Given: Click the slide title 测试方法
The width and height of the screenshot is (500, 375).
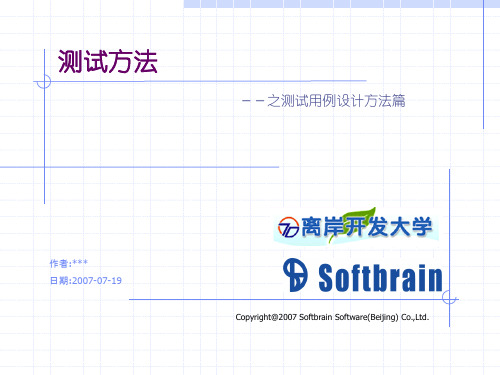Looking at the screenshot, I should pyautogui.click(x=107, y=62).
